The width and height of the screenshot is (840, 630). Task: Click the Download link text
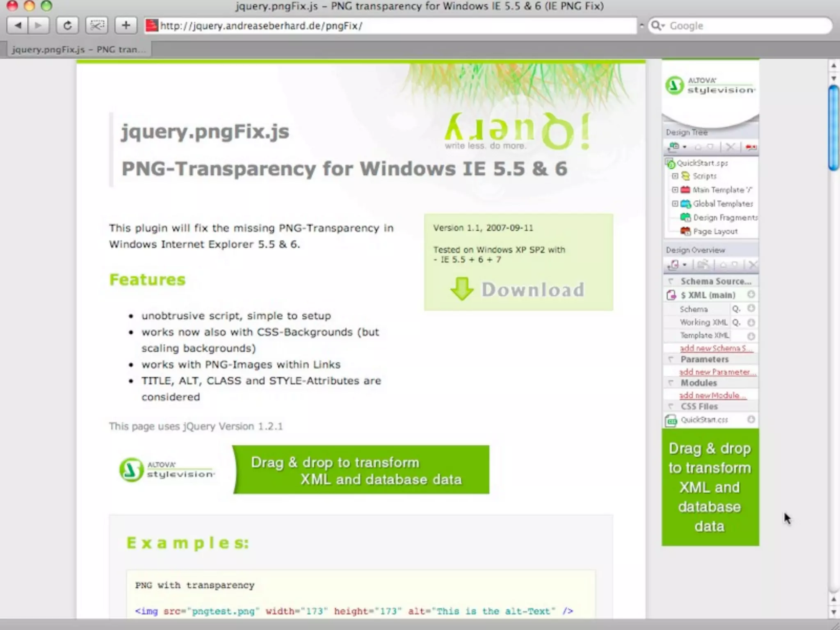pyautogui.click(x=532, y=290)
